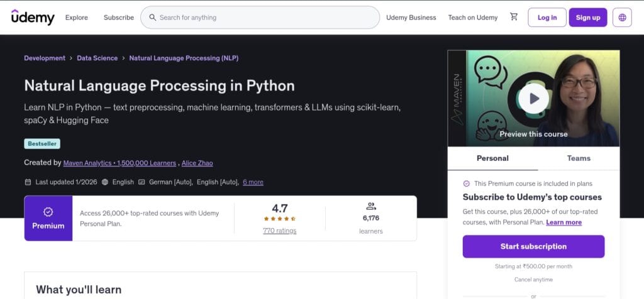The height and width of the screenshot is (299, 644).
Task: Play the course preview video
Action: pos(533,99)
